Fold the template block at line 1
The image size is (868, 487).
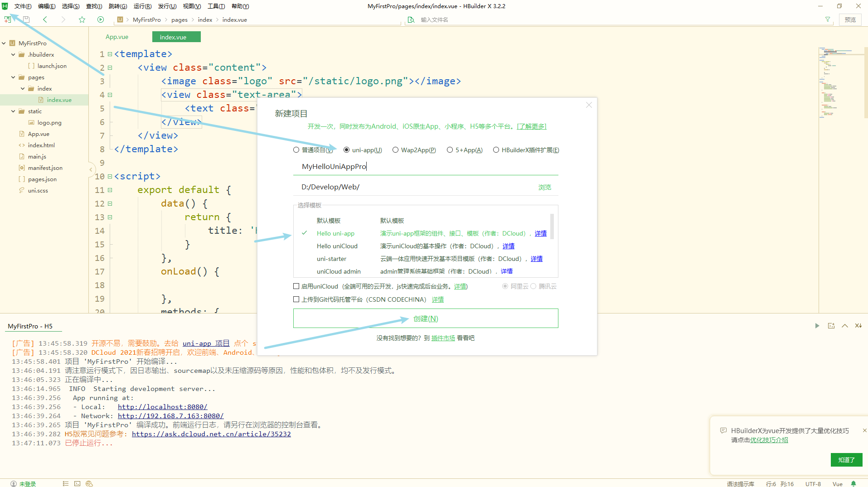[x=110, y=54]
